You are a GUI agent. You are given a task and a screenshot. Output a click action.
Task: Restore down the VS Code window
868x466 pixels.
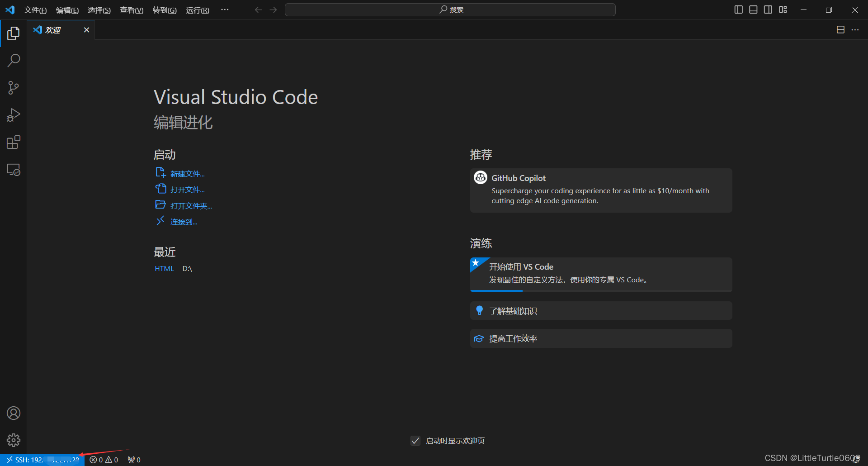[x=829, y=10]
